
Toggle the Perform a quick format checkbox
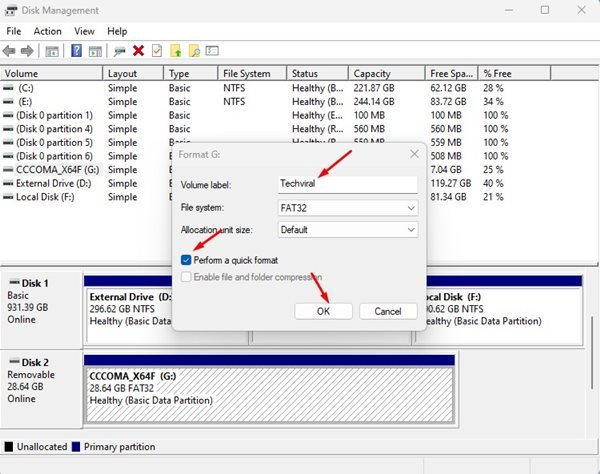click(187, 260)
